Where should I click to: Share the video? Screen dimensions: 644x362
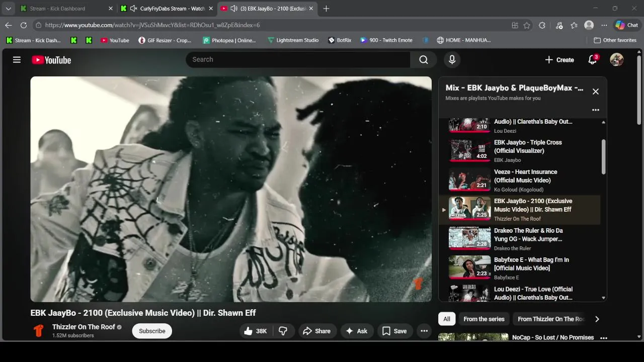coord(317,331)
